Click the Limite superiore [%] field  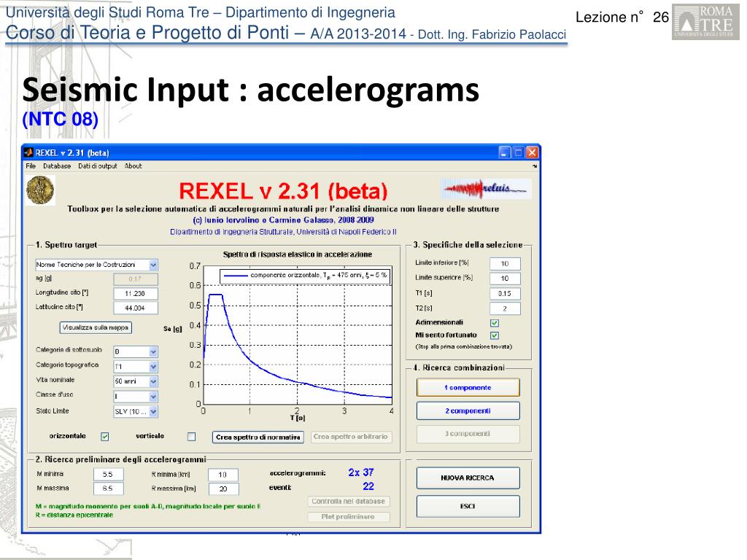(505, 279)
